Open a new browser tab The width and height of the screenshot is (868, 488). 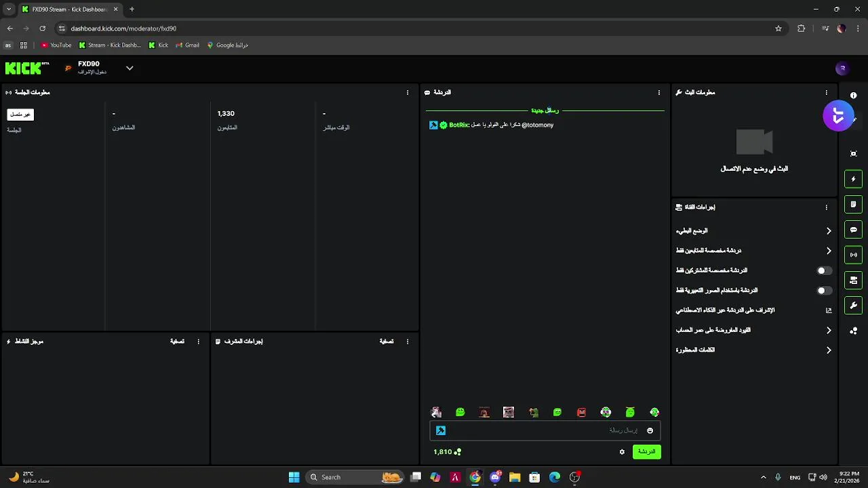click(132, 9)
